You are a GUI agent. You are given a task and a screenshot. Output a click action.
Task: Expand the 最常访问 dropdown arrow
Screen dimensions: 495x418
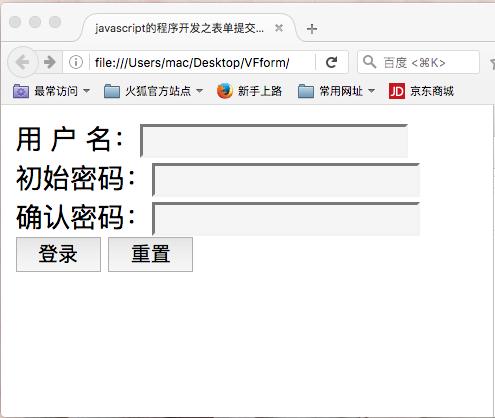coord(86,91)
